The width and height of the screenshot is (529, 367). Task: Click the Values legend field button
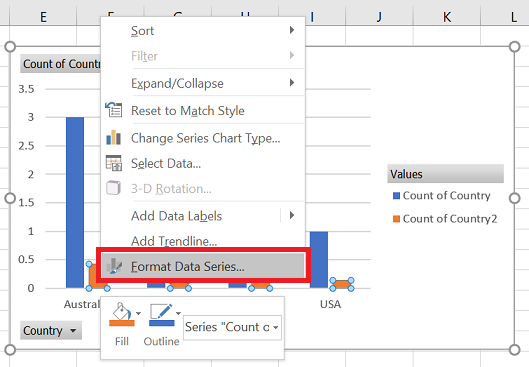tap(445, 174)
